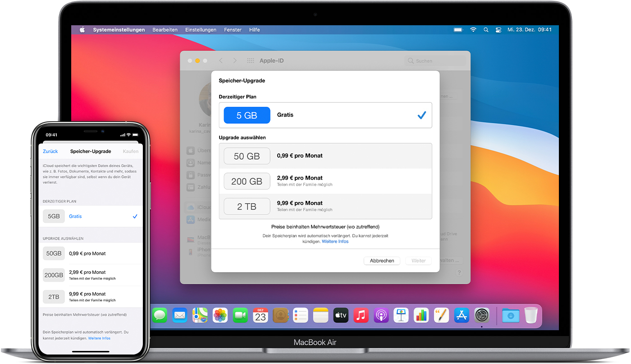Select the 200GB plan on iPhone
Screen dimensions: 631x364
[x=91, y=275]
